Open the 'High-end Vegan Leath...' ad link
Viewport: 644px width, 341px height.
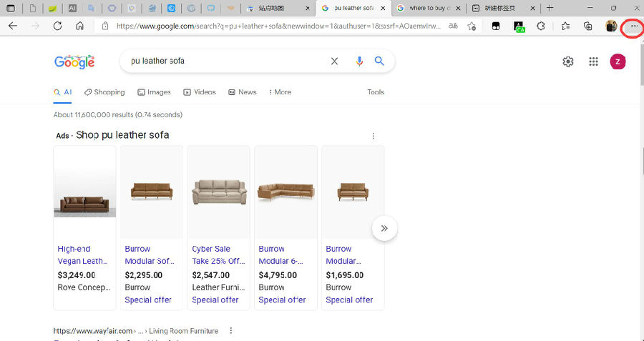tap(82, 254)
